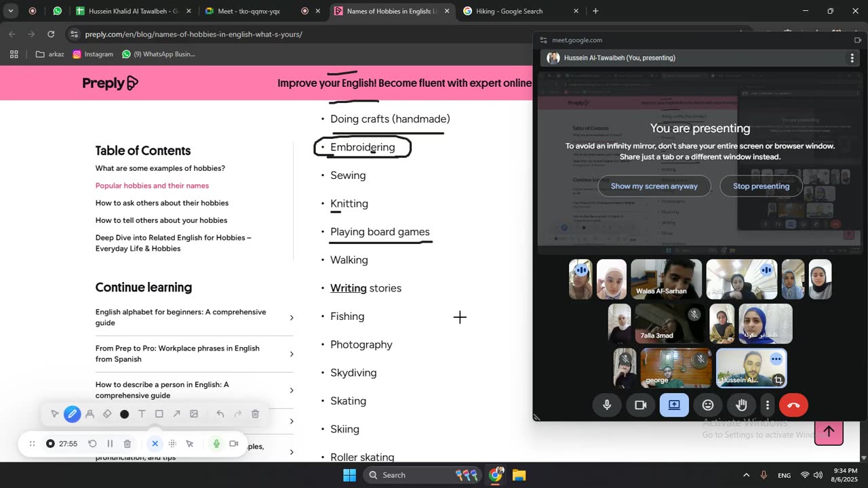Open the arkaz bookmarks folder
Viewport: 868px width, 488px height.
click(50, 54)
